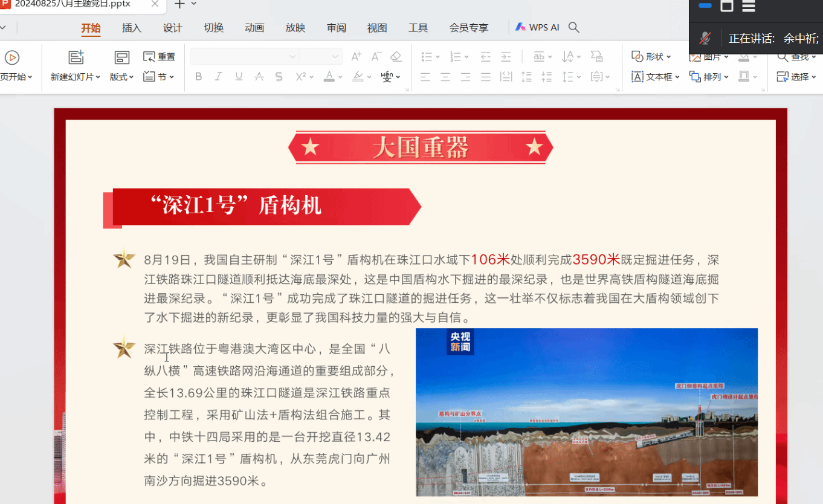Click the New Slide (新建幻灯片) icon
This screenshot has width=823, height=504.
pyautogui.click(x=76, y=57)
